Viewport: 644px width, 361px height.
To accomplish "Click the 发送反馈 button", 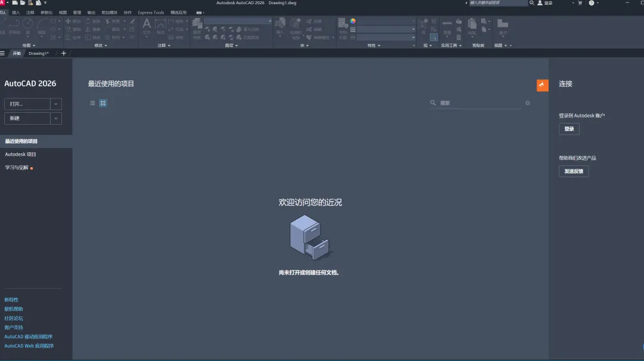I will click(x=574, y=171).
